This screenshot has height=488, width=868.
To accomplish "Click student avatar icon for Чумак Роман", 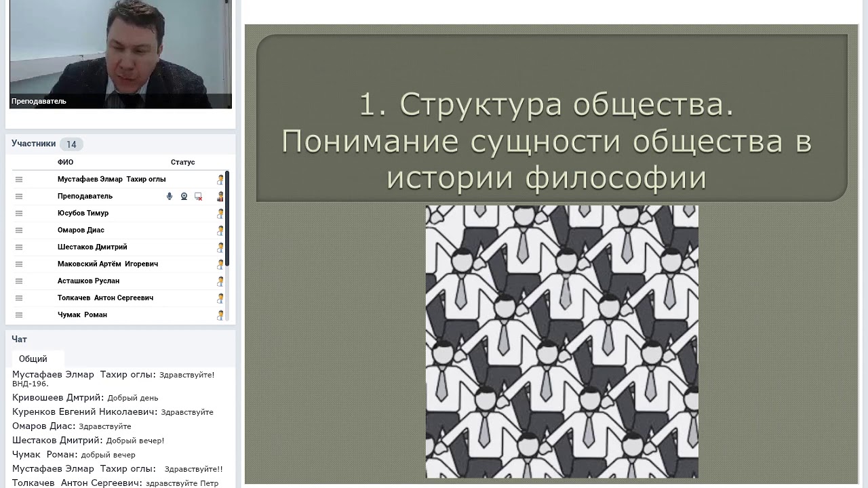I will [x=220, y=315].
